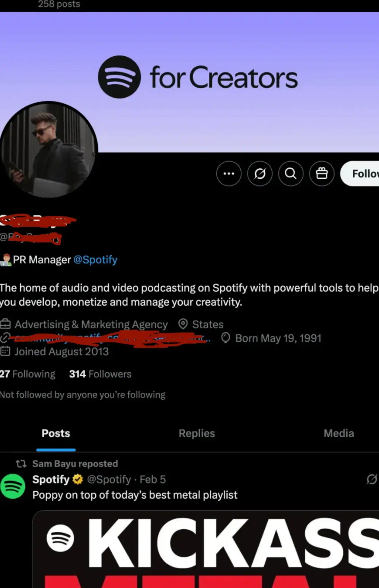Open the Feb 5 post timestamp
The image size is (379, 588).
pyautogui.click(x=153, y=479)
